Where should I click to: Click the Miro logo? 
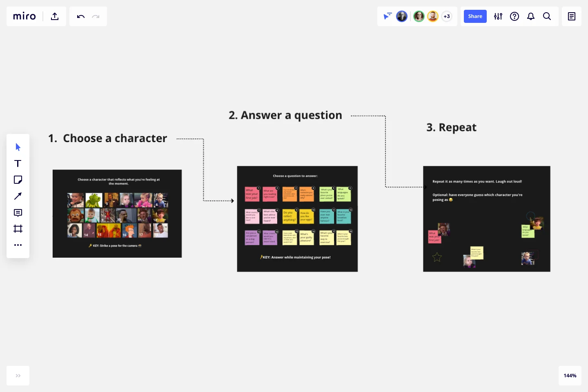[x=24, y=16]
